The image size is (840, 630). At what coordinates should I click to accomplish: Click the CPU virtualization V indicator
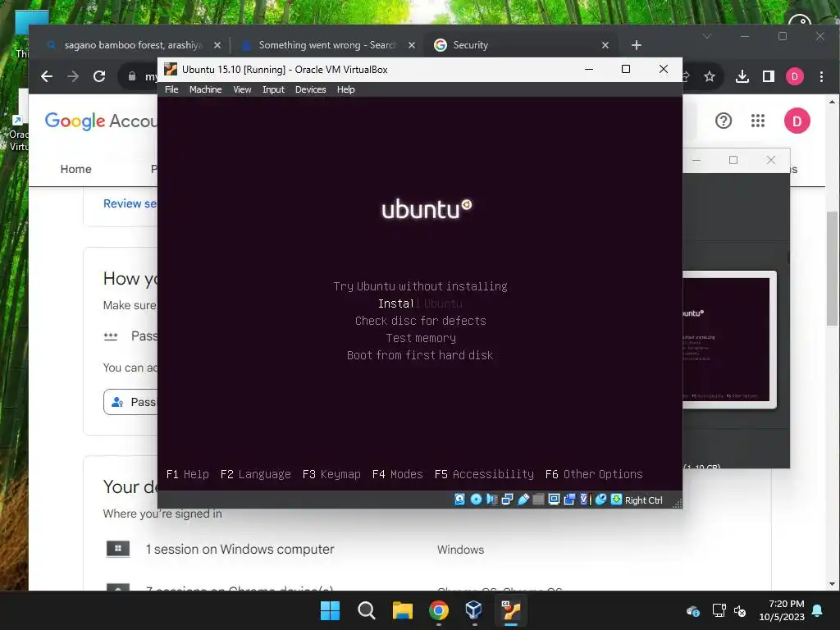pyautogui.click(x=584, y=500)
